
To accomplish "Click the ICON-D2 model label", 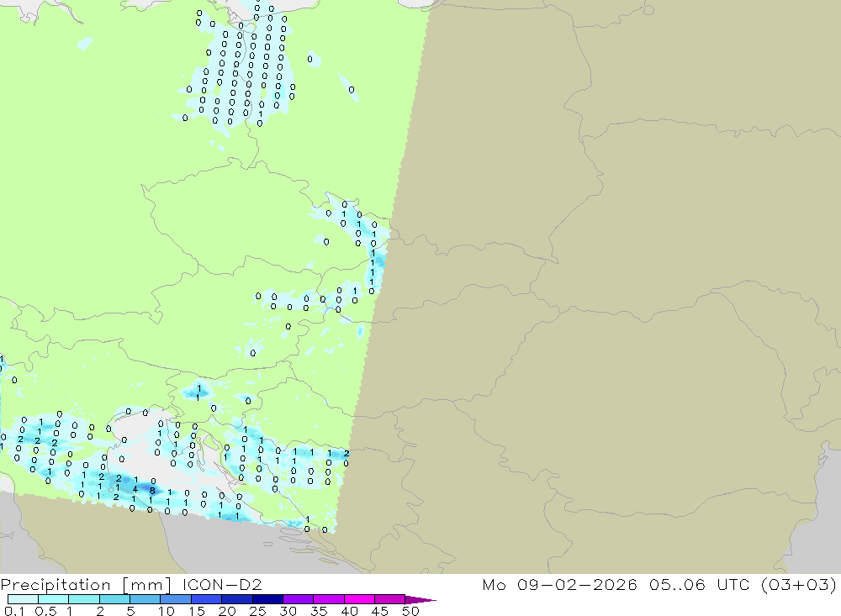I will 222,584.
